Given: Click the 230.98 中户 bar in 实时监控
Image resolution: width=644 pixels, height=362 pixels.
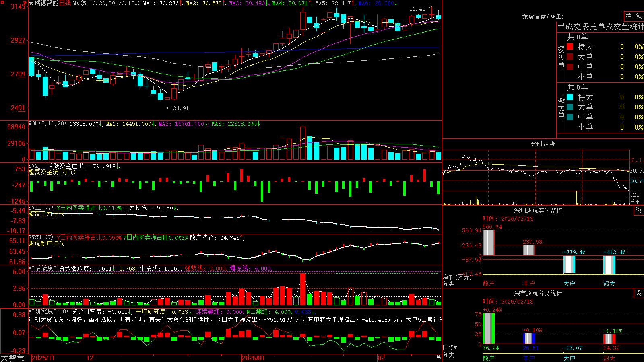Looking at the screenshot, I should [x=529, y=250].
